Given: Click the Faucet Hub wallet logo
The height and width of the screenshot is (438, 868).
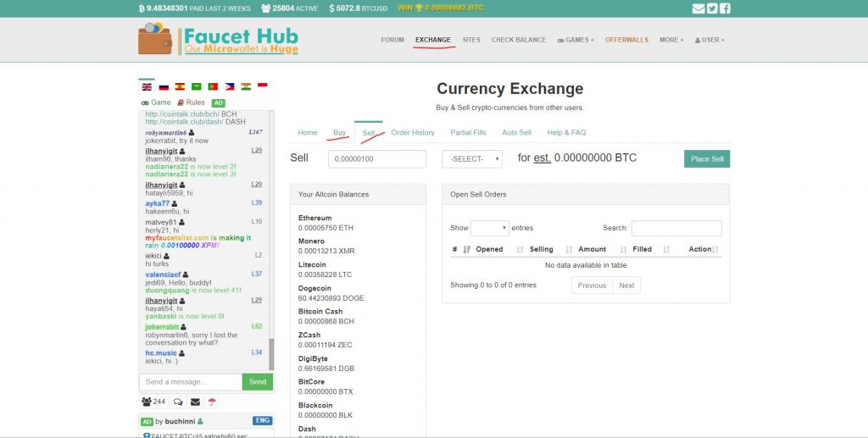Looking at the screenshot, I should [x=218, y=39].
